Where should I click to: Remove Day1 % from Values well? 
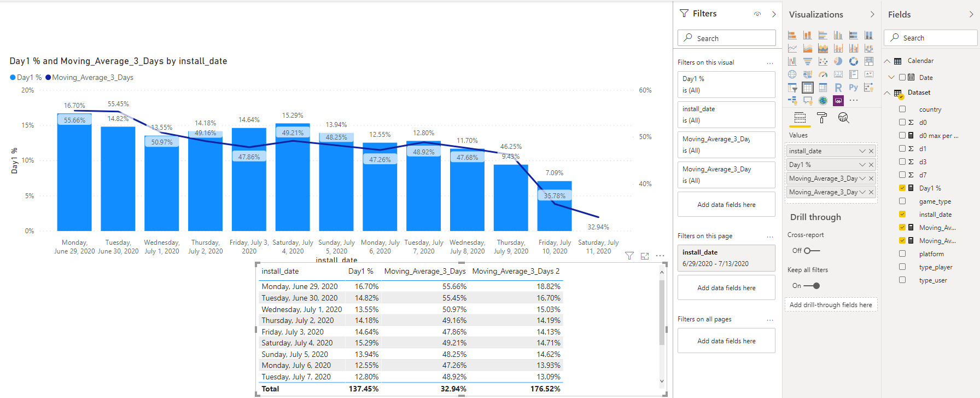click(871, 165)
